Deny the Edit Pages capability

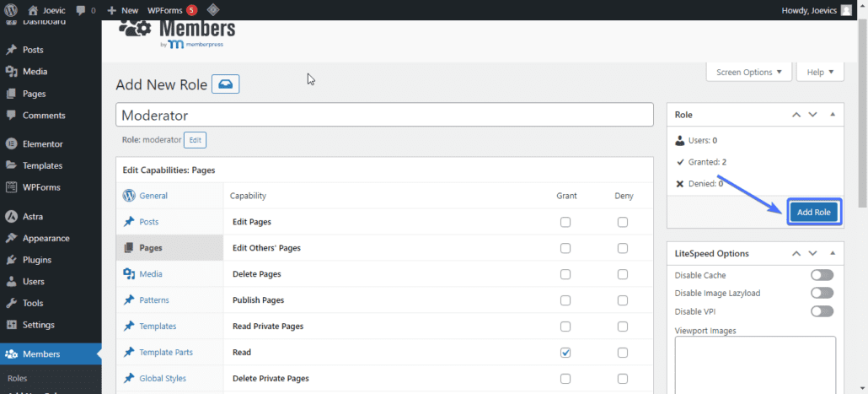coord(623,222)
